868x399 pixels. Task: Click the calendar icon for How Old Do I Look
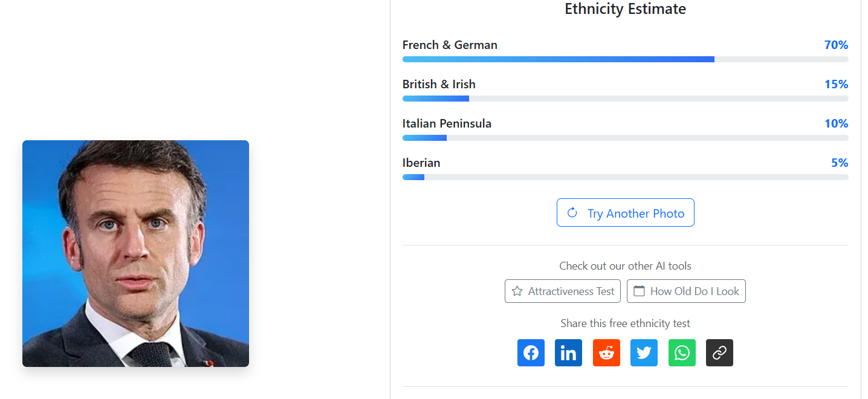pos(639,291)
